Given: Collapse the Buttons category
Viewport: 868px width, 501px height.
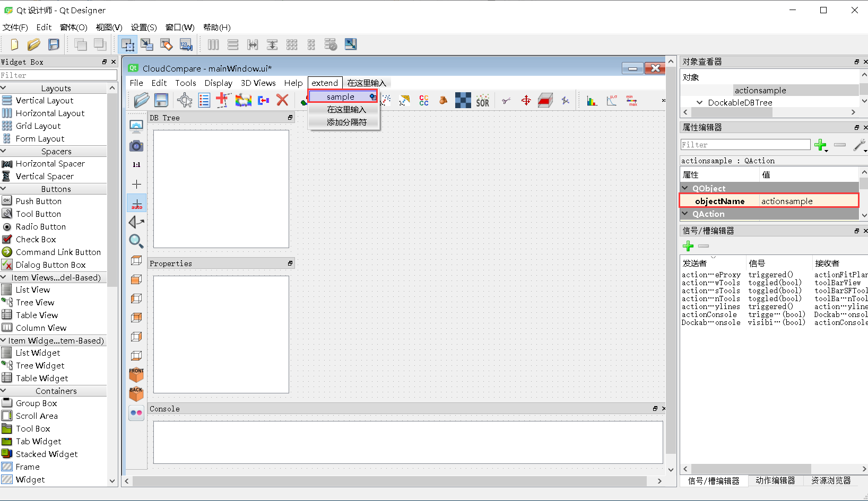Looking at the screenshot, I should tap(4, 189).
